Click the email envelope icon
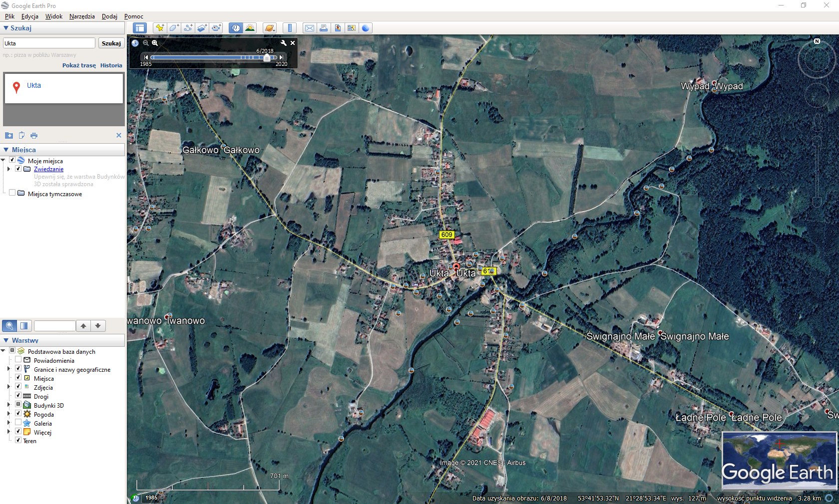The width and height of the screenshot is (839, 504). [x=310, y=28]
